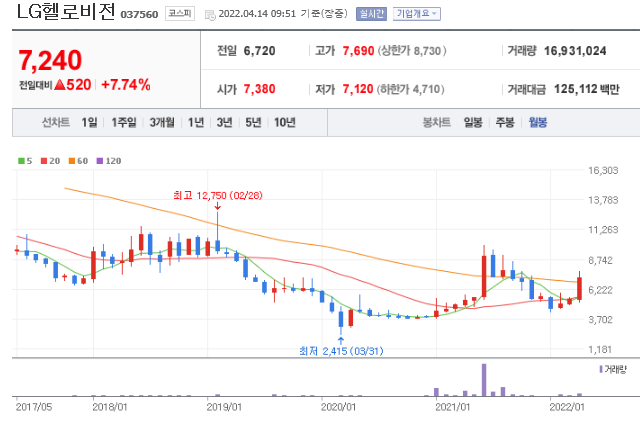Click the tallest volume bar in 2021
The height and width of the screenshot is (427, 640).
[x=484, y=380]
